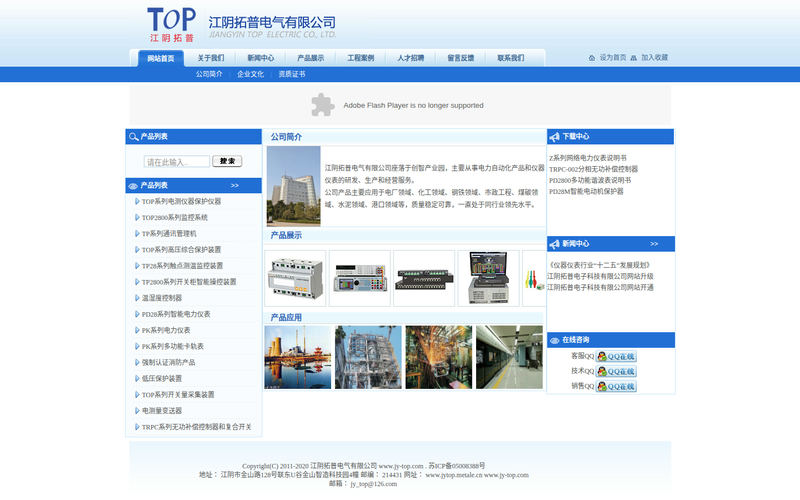The height and width of the screenshot is (500, 800).
Task: Click the 客服QQ online chat icon
Action: [616, 356]
